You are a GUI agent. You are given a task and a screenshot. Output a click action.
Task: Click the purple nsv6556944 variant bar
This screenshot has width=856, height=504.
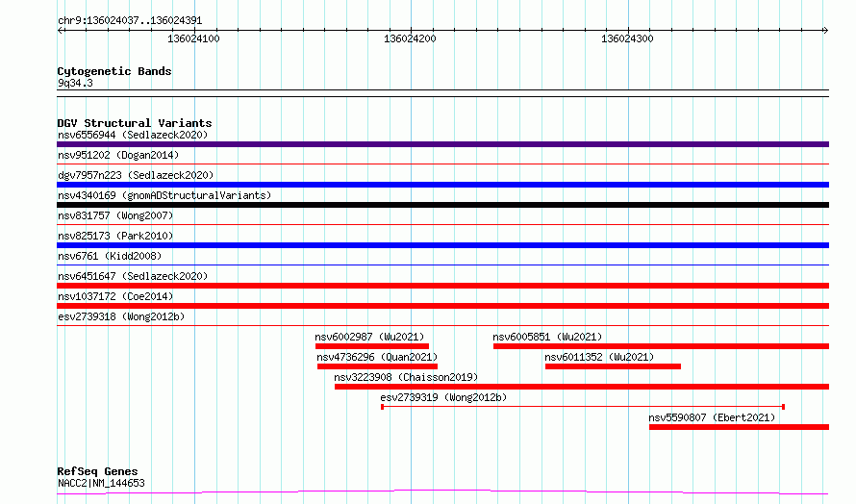pyautogui.click(x=442, y=144)
